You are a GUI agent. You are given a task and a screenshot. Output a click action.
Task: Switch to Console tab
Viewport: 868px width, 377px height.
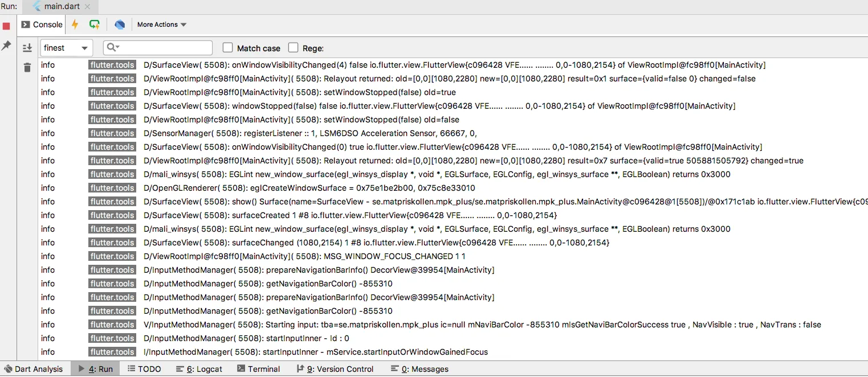tap(42, 24)
